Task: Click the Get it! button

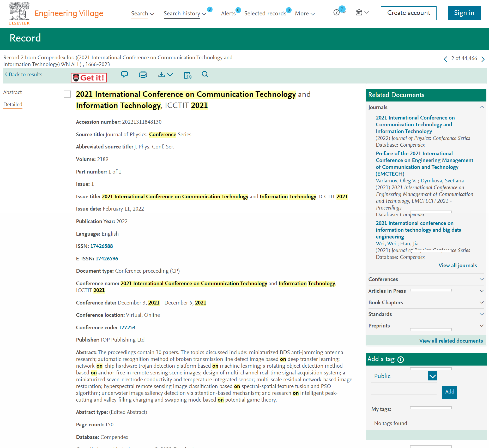Action: 89,78
